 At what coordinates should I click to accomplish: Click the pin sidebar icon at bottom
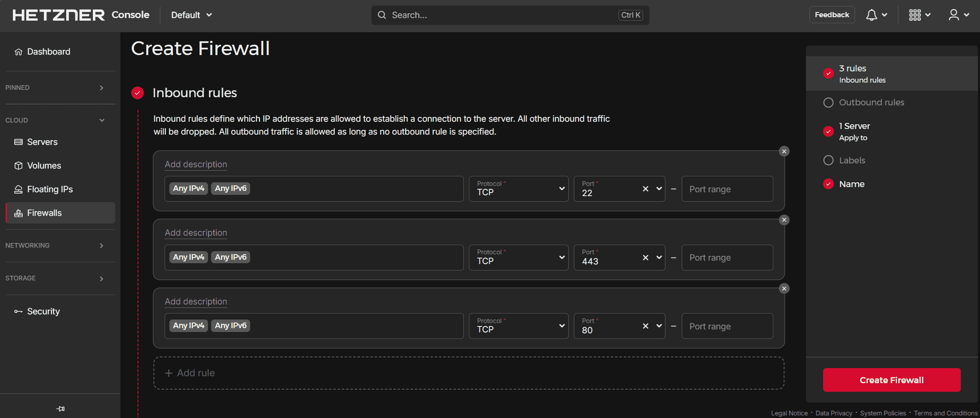(x=60, y=409)
